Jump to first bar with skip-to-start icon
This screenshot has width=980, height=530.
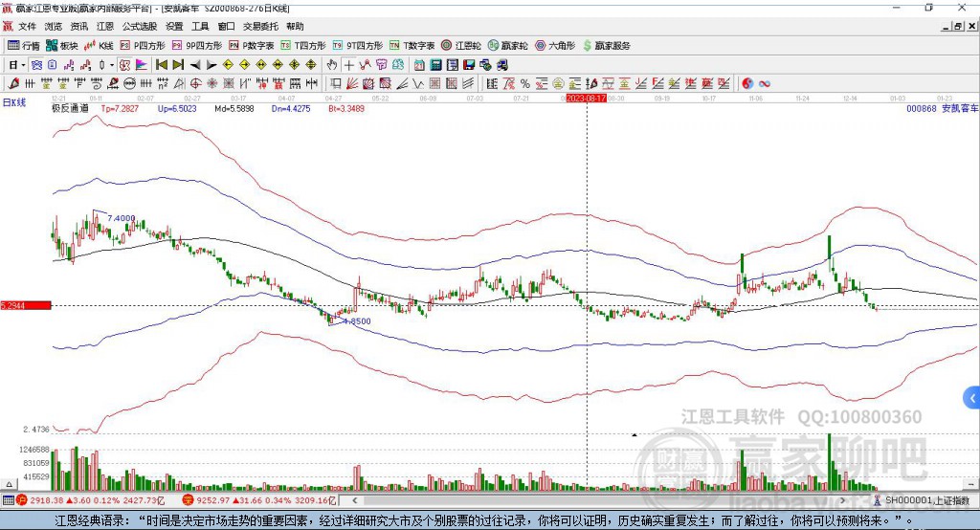(x=162, y=65)
